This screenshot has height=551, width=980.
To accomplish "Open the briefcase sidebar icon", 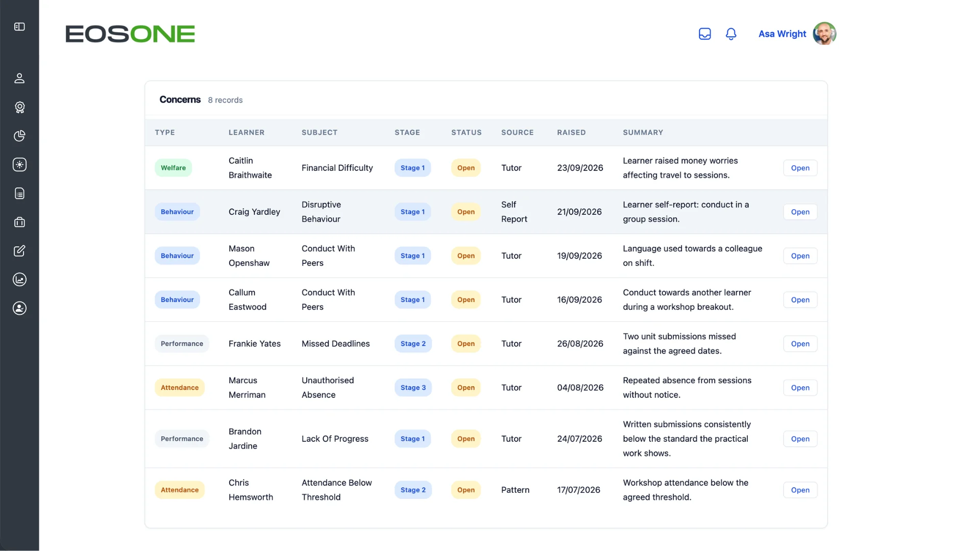I will coord(19,222).
